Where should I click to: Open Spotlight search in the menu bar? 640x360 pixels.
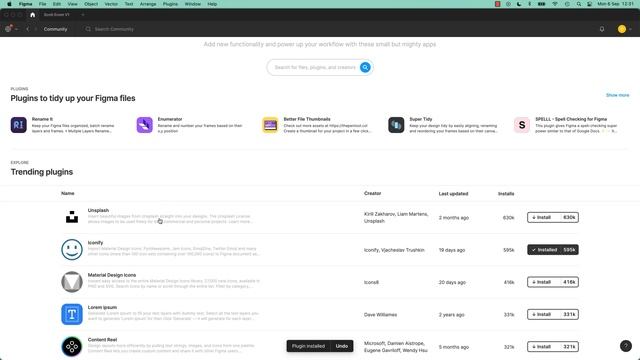tap(579, 4)
